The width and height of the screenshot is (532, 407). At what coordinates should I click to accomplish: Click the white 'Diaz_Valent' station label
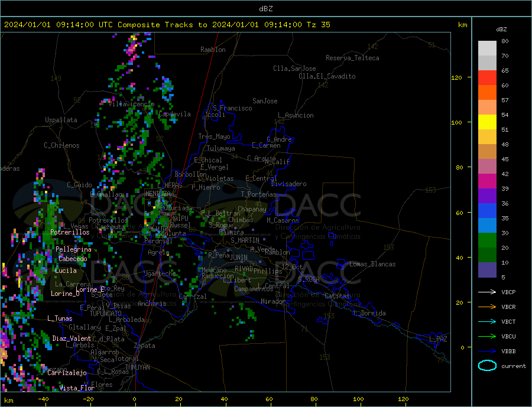(72, 338)
